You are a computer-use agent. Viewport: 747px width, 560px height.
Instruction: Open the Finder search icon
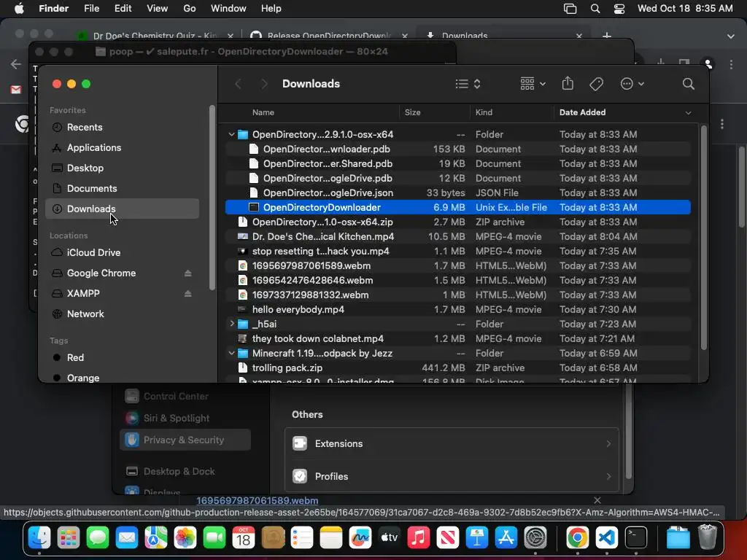coord(688,84)
